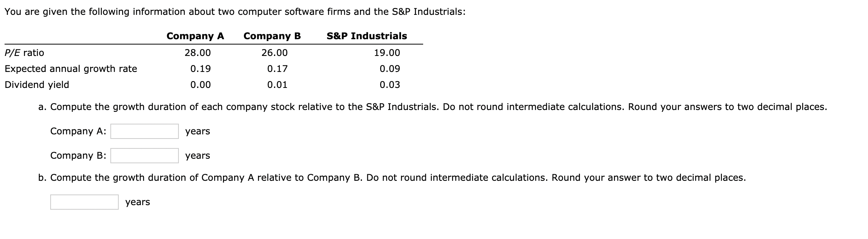Click the Company B answer input box
The height and width of the screenshot is (239, 868).
tap(145, 156)
